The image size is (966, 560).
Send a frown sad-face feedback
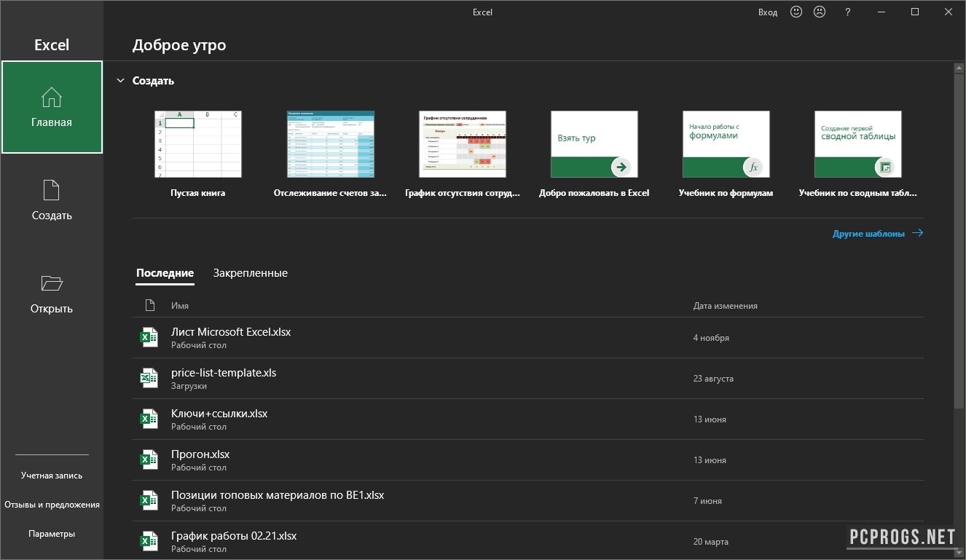(x=820, y=12)
